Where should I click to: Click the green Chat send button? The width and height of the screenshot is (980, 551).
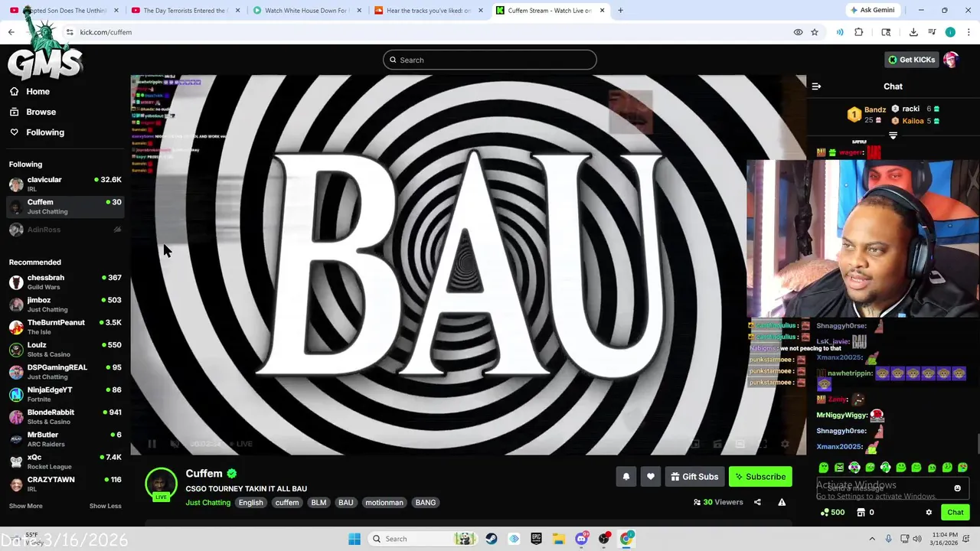tap(955, 513)
